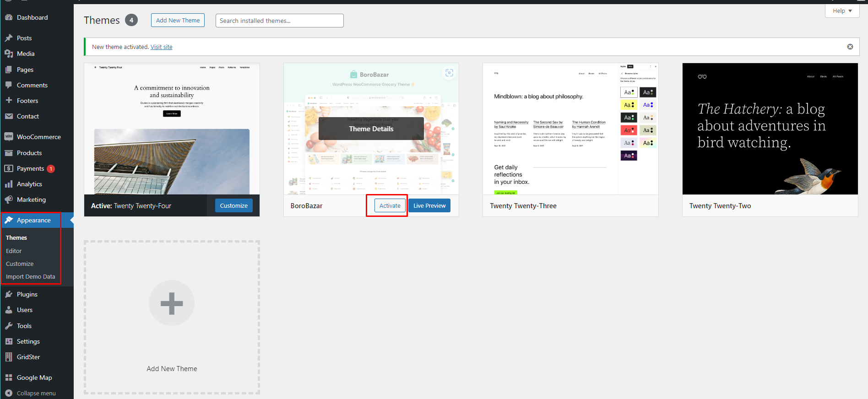Activate the BoroBazar theme
868x399 pixels.
pos(390,205)
